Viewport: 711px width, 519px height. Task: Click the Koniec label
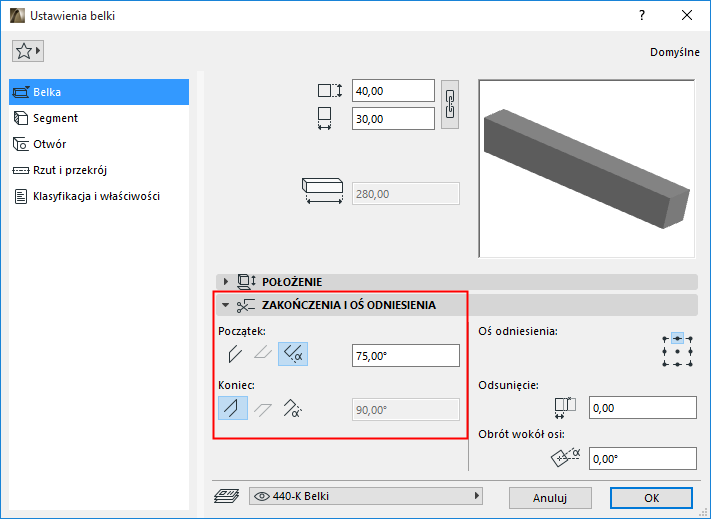click(236, 385)
